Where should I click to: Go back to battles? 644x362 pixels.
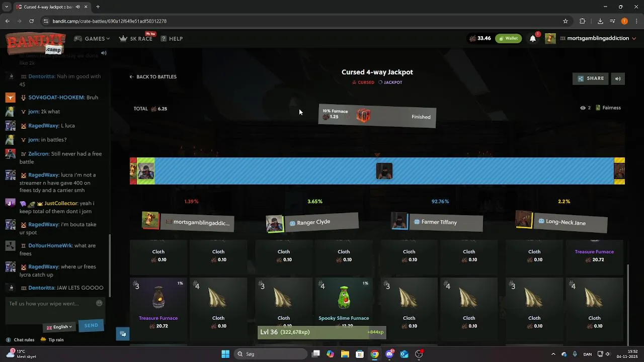[x=153, y=77]
